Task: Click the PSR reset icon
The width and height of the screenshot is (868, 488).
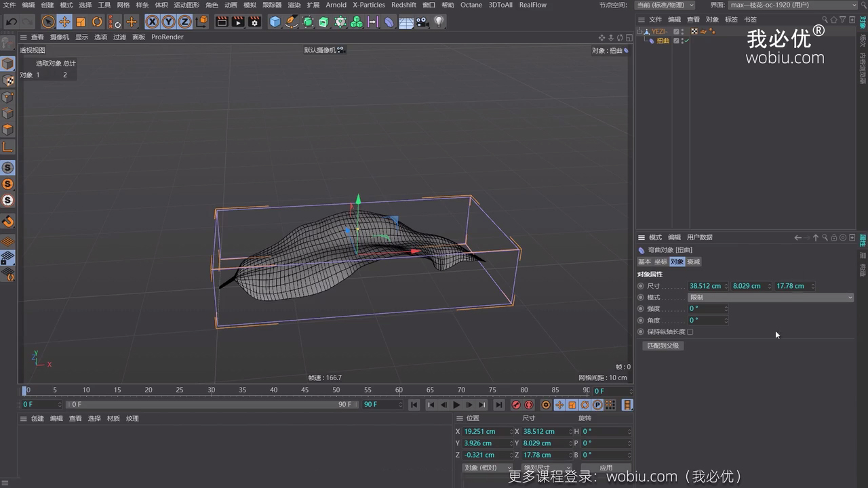Action: pyautogui.click(x=114, y=22)
